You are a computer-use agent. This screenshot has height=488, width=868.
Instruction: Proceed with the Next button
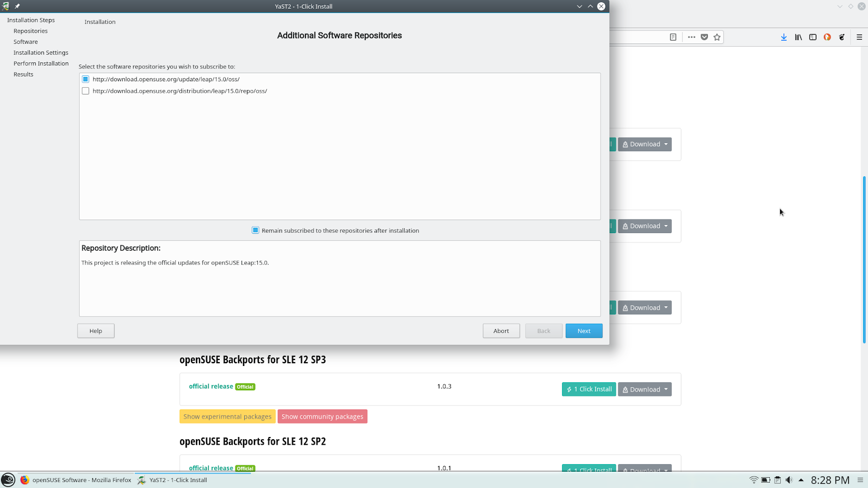(584, 331)
